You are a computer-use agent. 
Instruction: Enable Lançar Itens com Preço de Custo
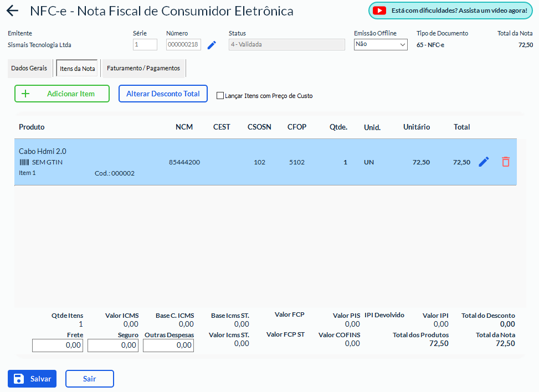[x=220, y=95]
